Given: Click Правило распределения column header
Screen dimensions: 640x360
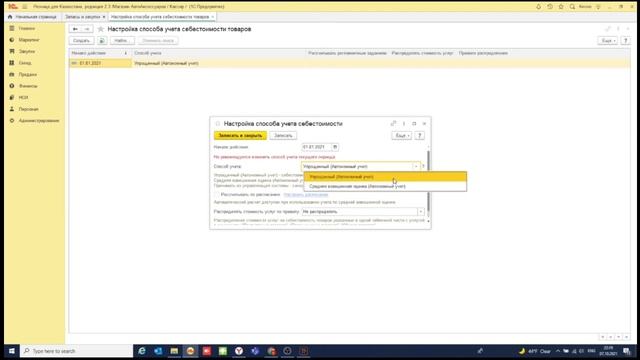Looking at the screenshot, I should click(x=483, y=53).
